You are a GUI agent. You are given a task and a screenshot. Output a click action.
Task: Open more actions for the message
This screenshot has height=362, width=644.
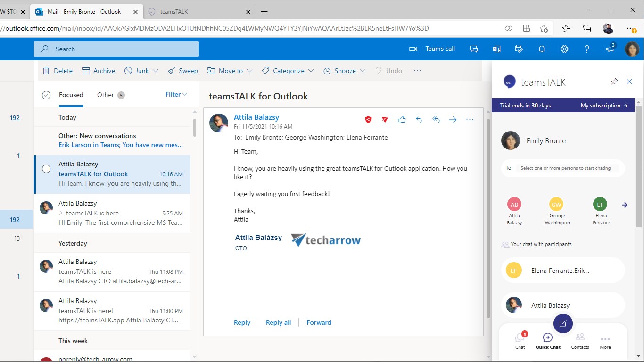(470, 120)
